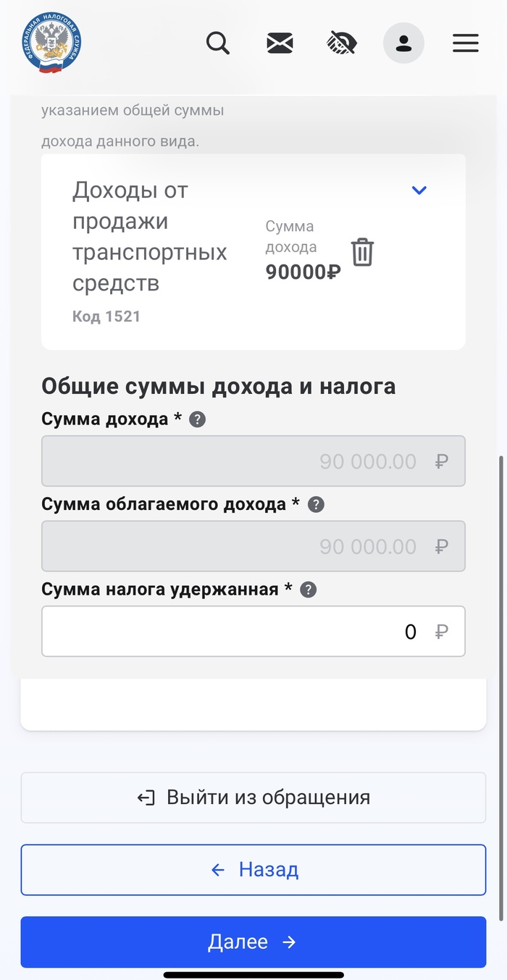Collapse the vehicle sale income card
The image size is (507, 980).
[419, 190]
